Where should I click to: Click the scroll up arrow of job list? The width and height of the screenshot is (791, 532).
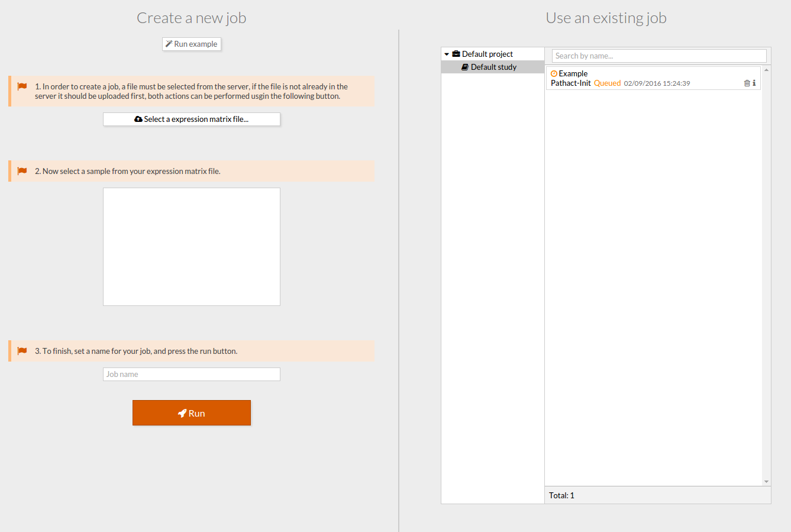(x=767, y=70)
